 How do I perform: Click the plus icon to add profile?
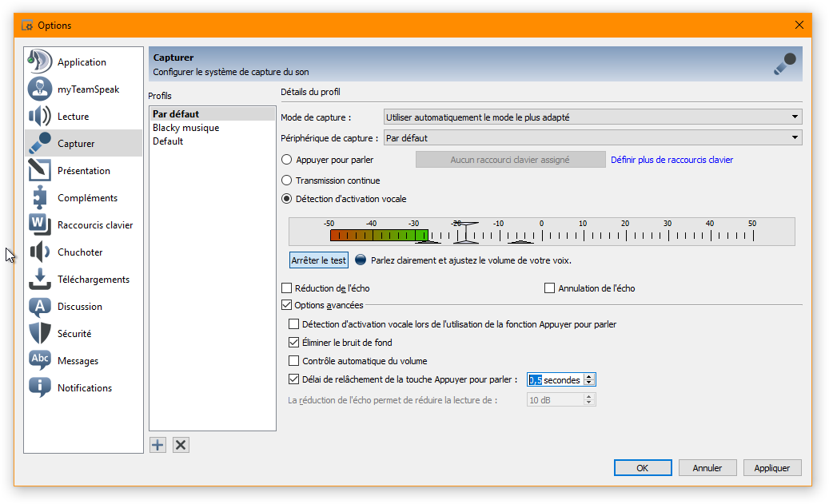[x=158, y=445]
